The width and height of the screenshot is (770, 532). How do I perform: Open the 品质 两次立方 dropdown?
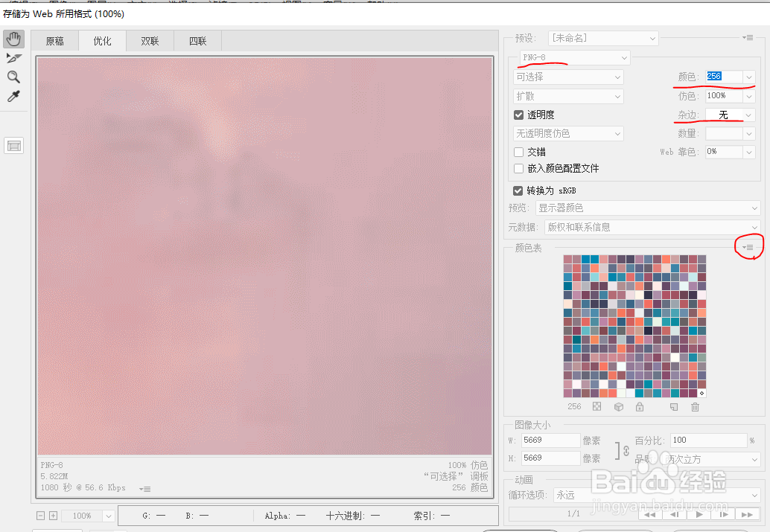[x=711, y=459]
